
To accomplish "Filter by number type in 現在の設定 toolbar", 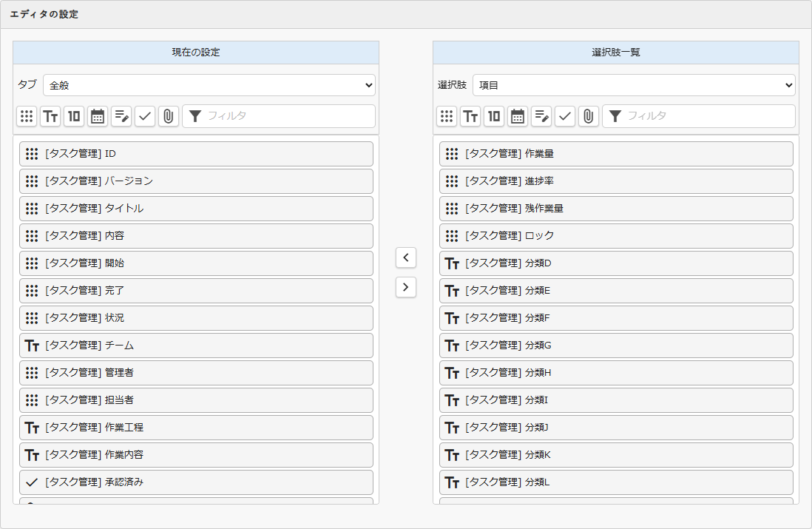I will 74,116.
